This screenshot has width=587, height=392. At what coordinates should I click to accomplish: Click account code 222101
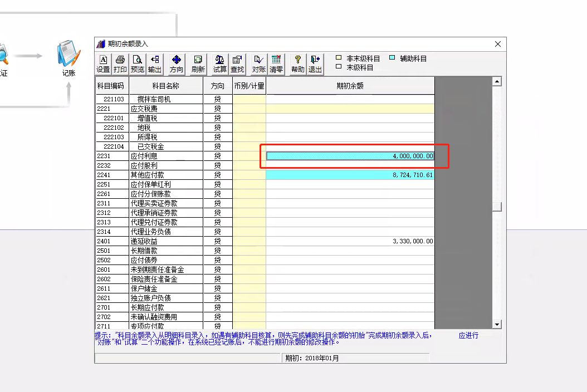pos(114,118)
